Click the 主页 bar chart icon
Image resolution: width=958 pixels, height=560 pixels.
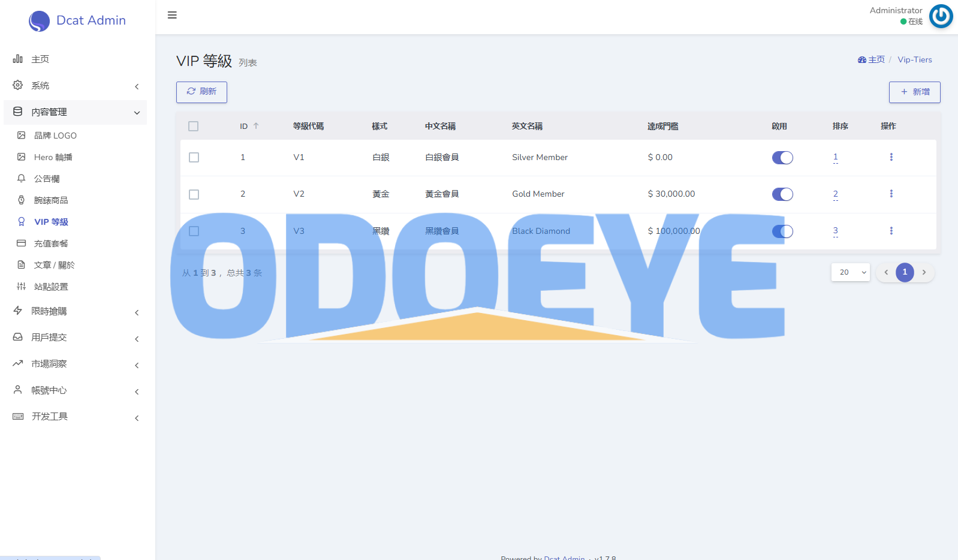tap(18, 59)
